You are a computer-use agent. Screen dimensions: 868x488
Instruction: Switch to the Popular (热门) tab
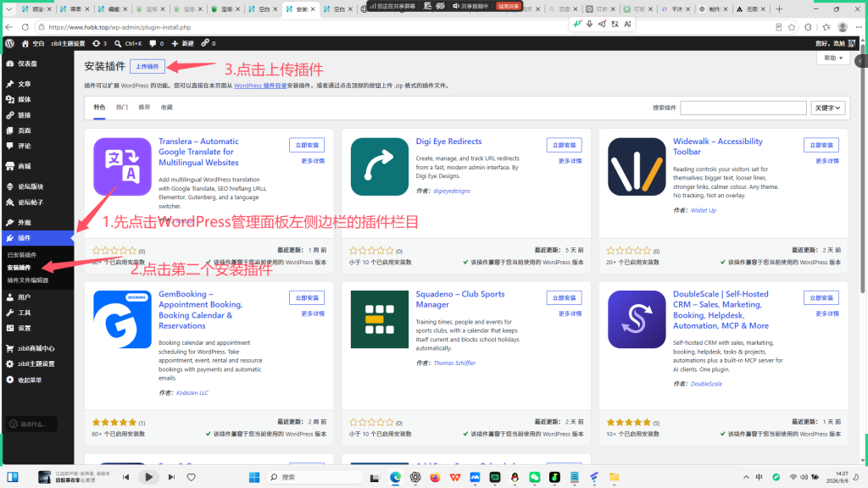122,108
